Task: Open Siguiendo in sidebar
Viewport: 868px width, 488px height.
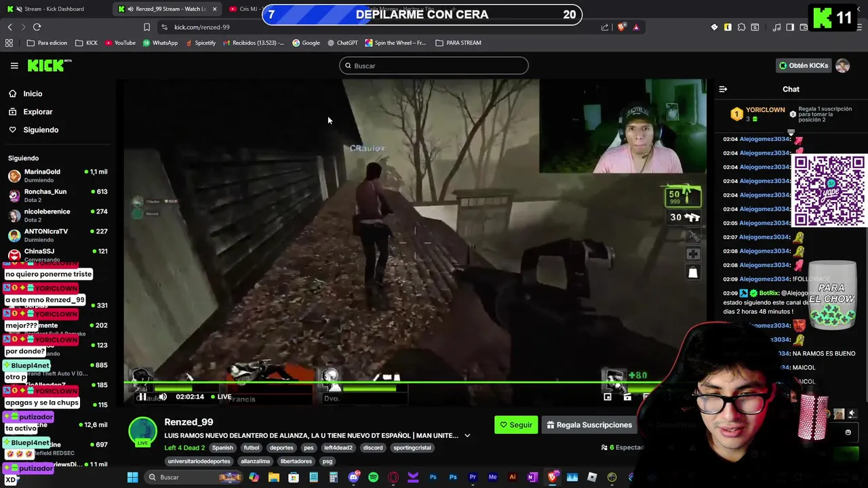Action: click(34, 129)
